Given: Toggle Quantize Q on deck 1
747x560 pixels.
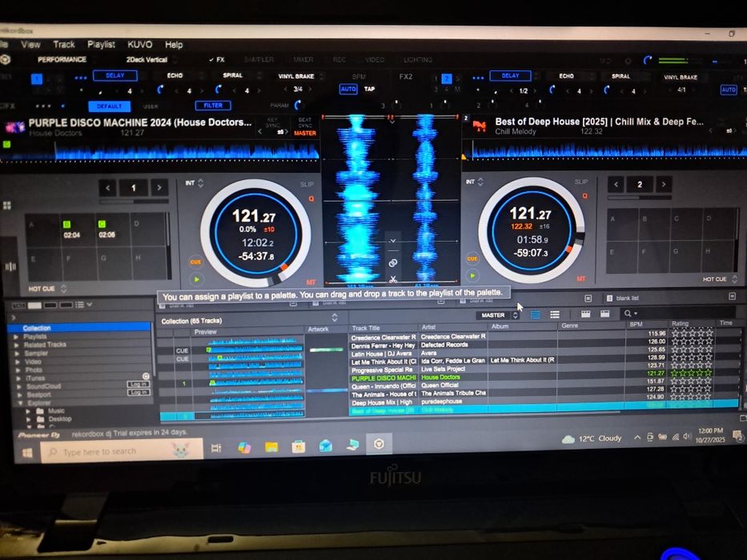Looking at the screenshot, I should point(311,198).
